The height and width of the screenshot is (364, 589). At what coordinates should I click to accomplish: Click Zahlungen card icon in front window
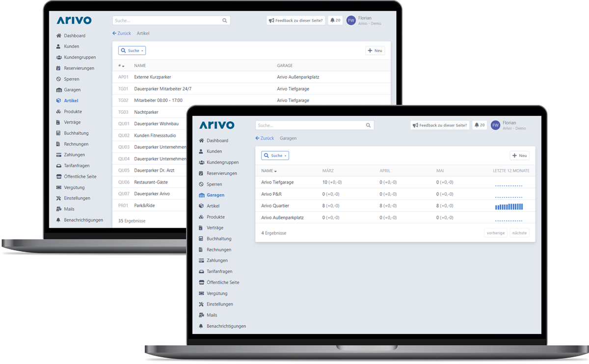pyautogui.click(x=201, y=260)
